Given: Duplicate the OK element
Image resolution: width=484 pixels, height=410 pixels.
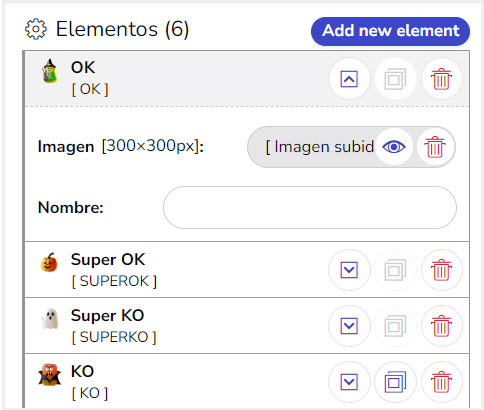Looking at the screenshot, I should click(395, 79).
